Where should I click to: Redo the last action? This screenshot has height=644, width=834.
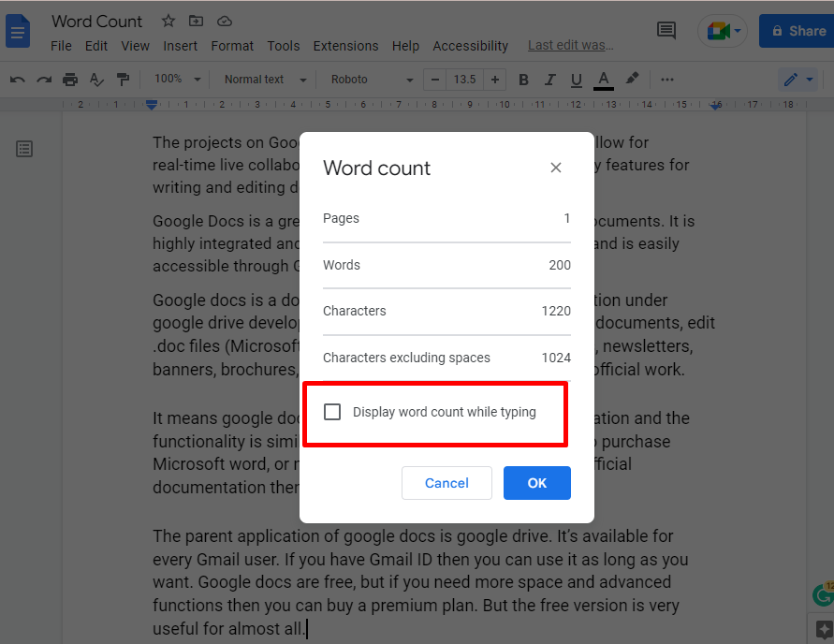(44, 80)
